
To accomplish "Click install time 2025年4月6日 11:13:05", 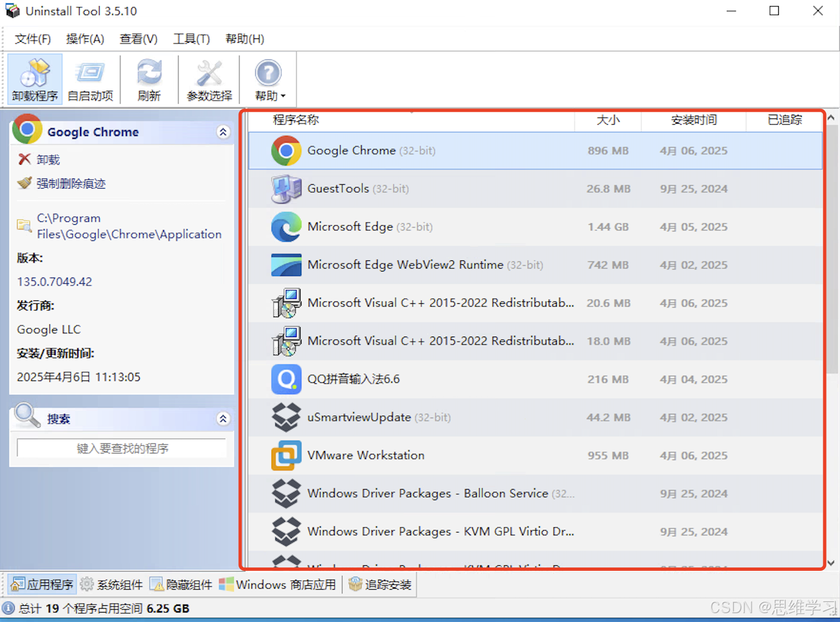I will (78, 377).
